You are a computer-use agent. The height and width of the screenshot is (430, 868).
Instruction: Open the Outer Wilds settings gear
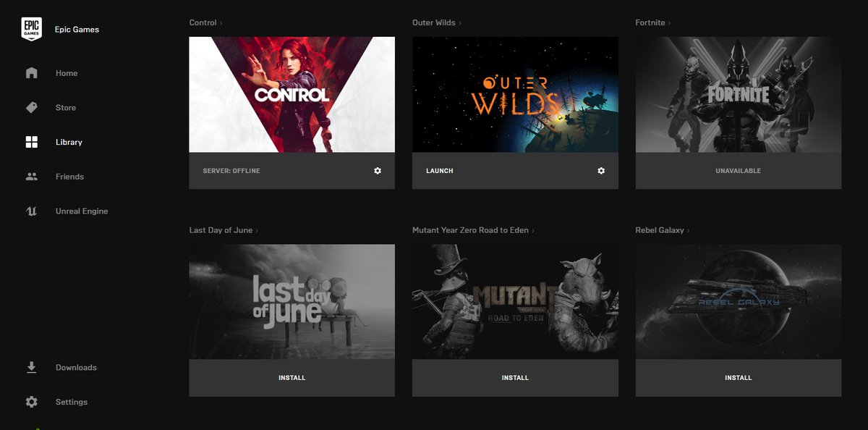pyautogui.click(x=601, y=171)
